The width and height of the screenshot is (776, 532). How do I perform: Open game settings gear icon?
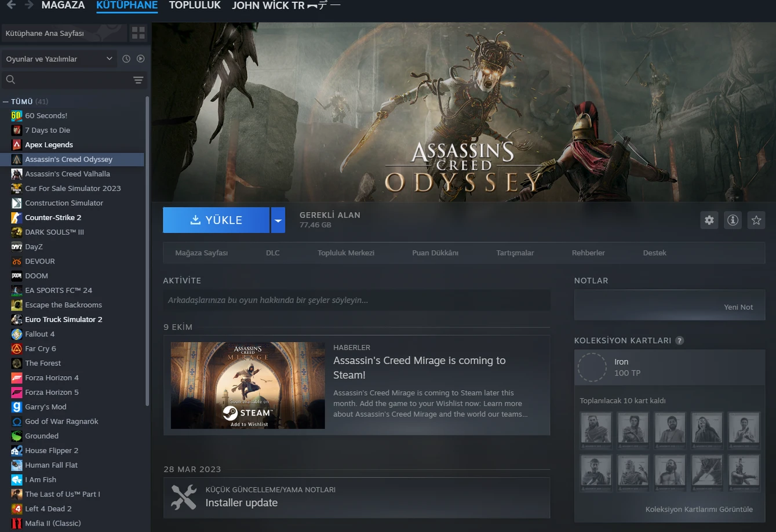click(709, 220)
